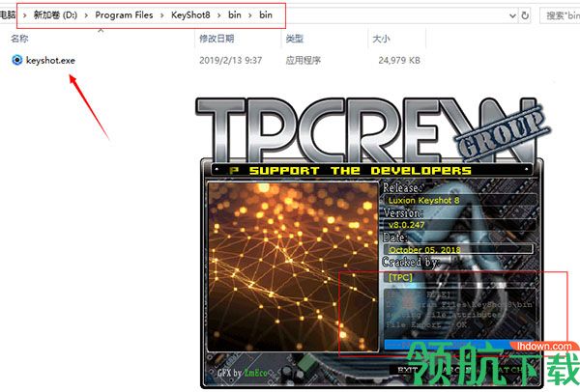Viewport: 580px width, 392px height.
Task: Click the 24,979 KB size cell
Action: pyautogui.click(x=399, y=60)
